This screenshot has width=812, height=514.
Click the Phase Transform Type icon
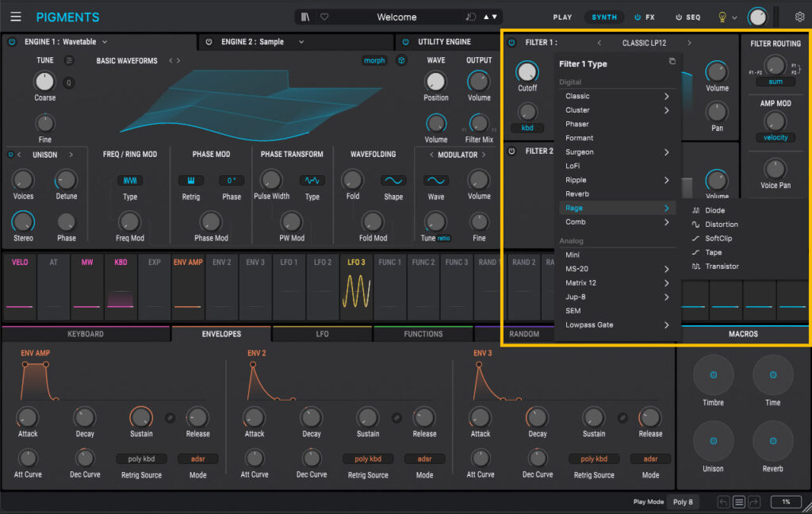(x=312, y=180)
